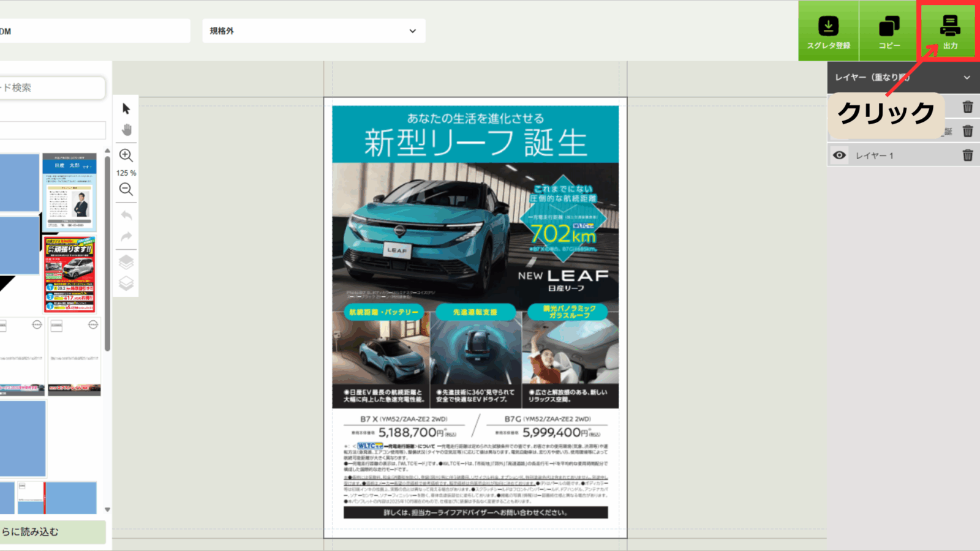Click the keyword search field

coord(52,88)
